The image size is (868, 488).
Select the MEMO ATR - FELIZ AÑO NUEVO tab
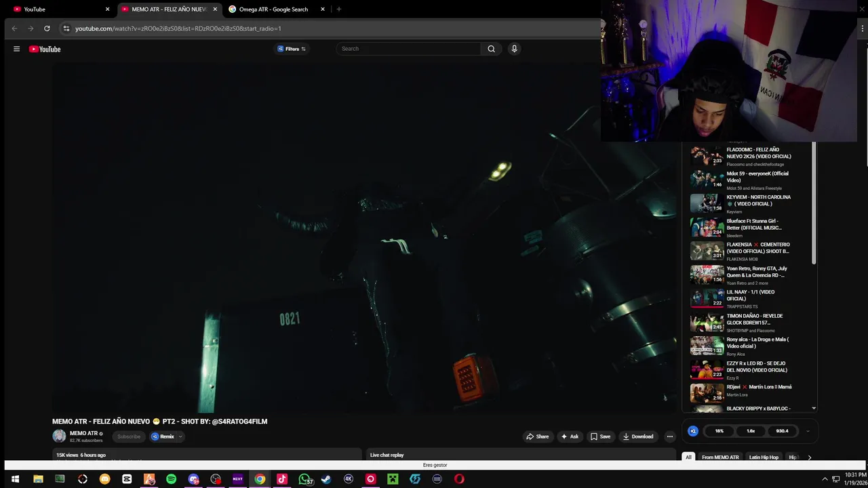[169, 9]
